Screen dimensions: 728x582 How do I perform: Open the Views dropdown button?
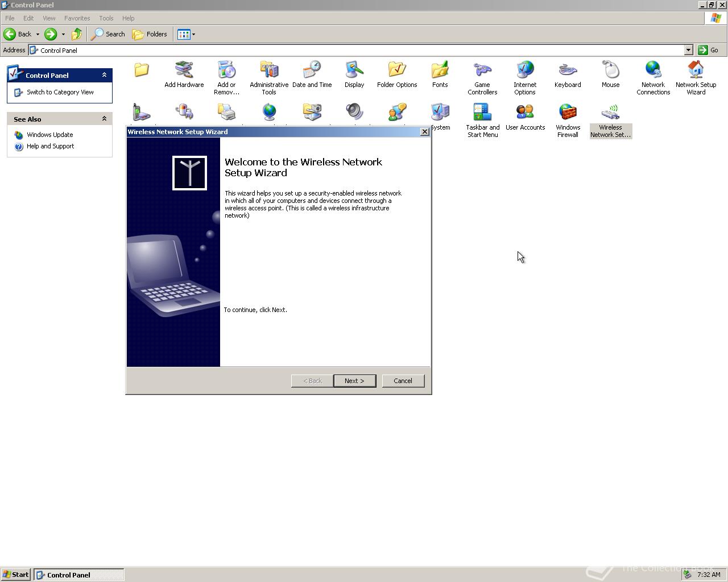click(186, 34)
